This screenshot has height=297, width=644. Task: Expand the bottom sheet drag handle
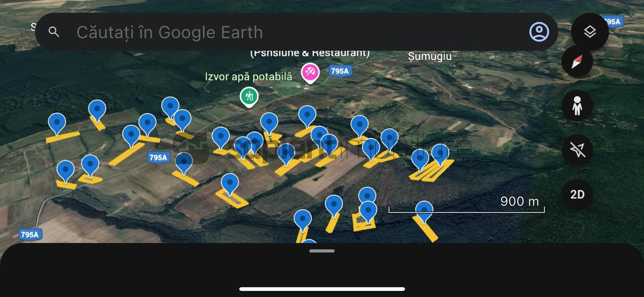pyautogui.click(x=322, y=251)
